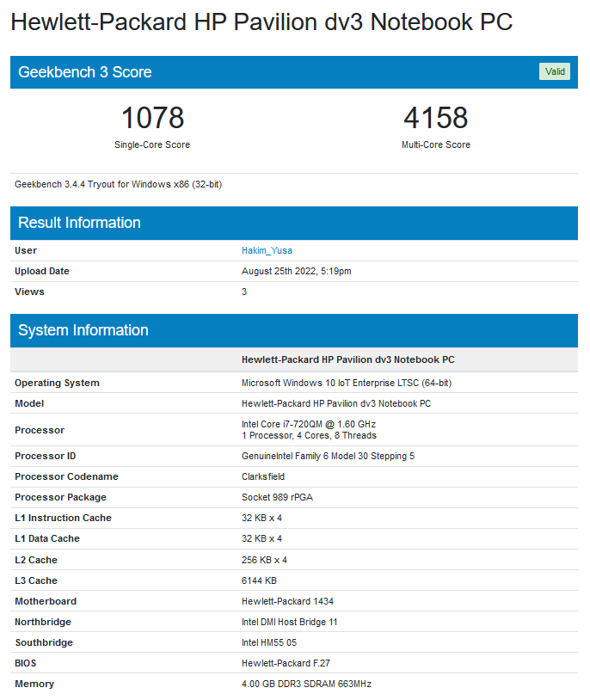Click the L1 Instruction Cache label
This screenshot has height=700, width=590.
(x=63, y=518)
